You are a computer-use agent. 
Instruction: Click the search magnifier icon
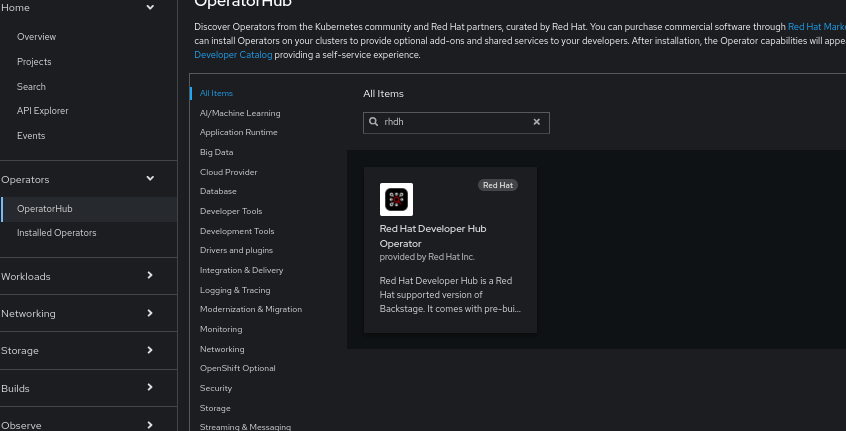click(x=375, y=122)
